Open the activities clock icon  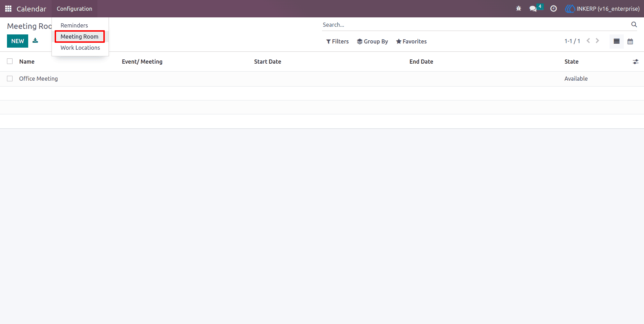pyautogui.click(x=553, y=9)
